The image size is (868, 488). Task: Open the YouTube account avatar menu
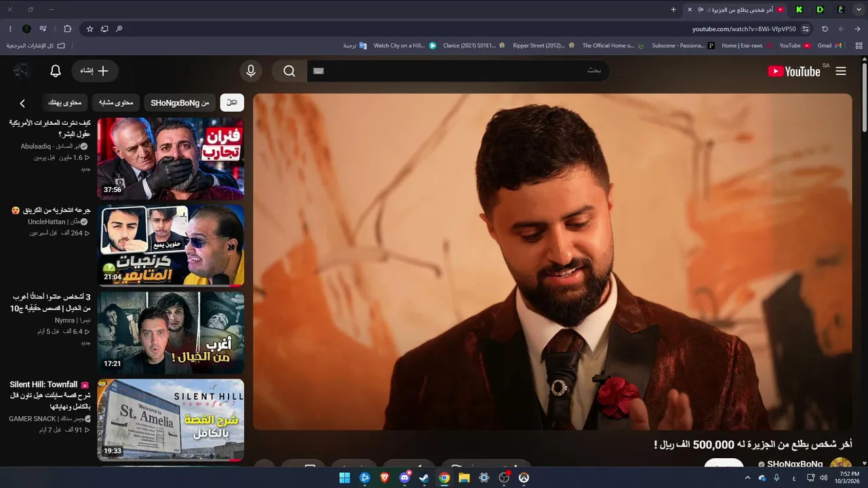(x=22, y=71)
